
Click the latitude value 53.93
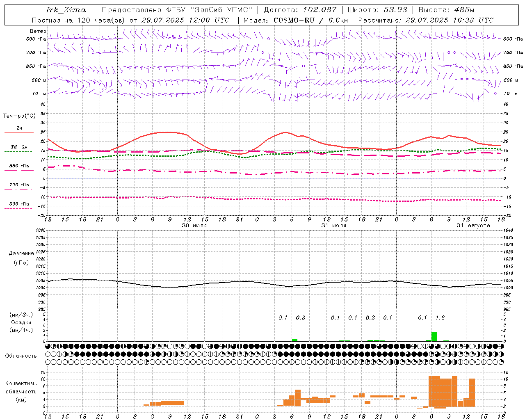tap(396, 10)
